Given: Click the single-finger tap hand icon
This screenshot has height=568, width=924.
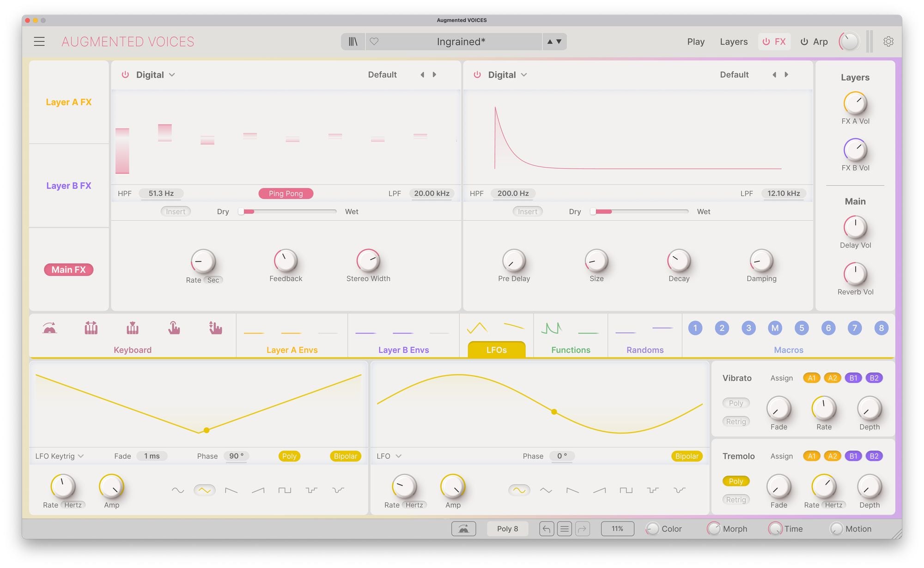Looking at the screenshot, I should click(174, 328).
